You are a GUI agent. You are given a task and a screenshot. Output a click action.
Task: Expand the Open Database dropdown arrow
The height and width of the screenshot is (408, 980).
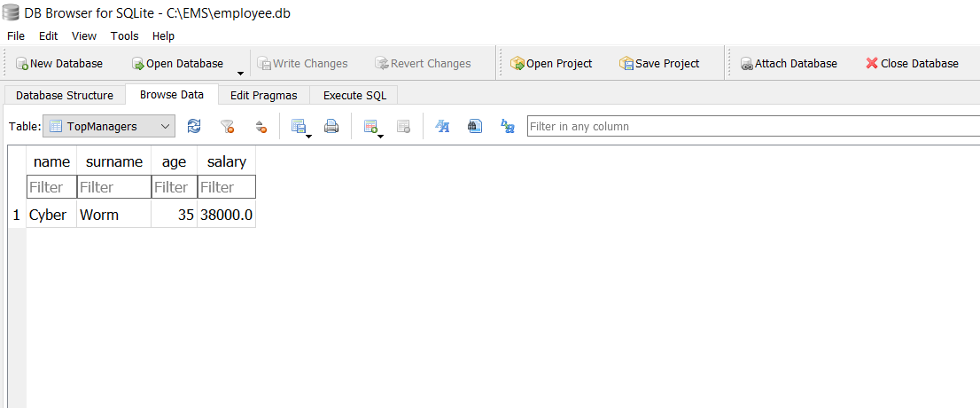pos(240,71)
